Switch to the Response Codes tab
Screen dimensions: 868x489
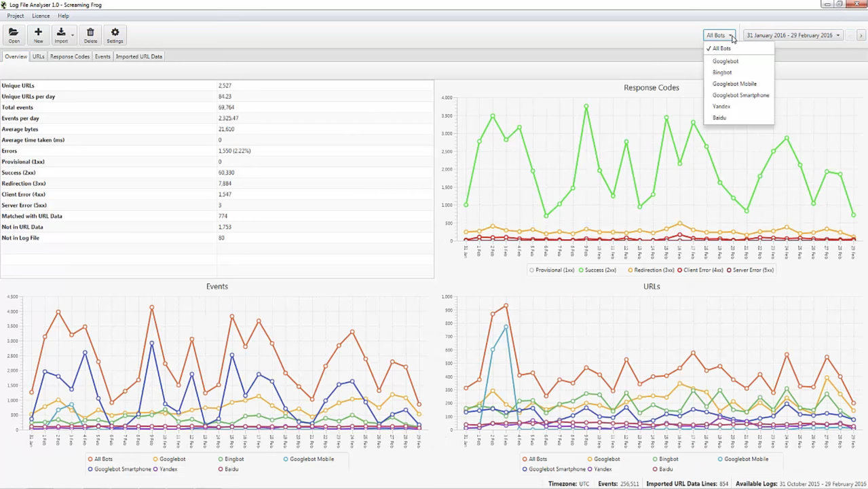pos(69,56)
